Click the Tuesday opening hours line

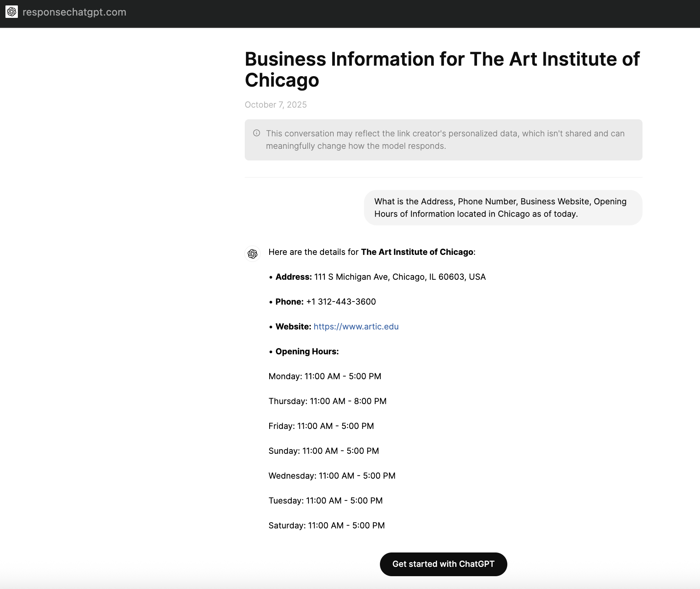click(x=326, y=501)
